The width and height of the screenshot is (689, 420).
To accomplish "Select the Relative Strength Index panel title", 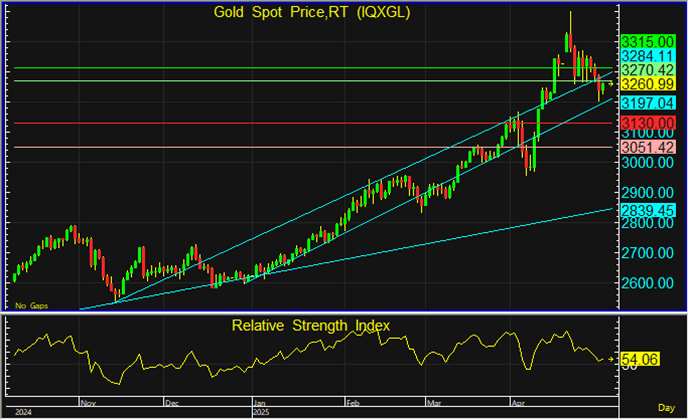I will [310, 325].
